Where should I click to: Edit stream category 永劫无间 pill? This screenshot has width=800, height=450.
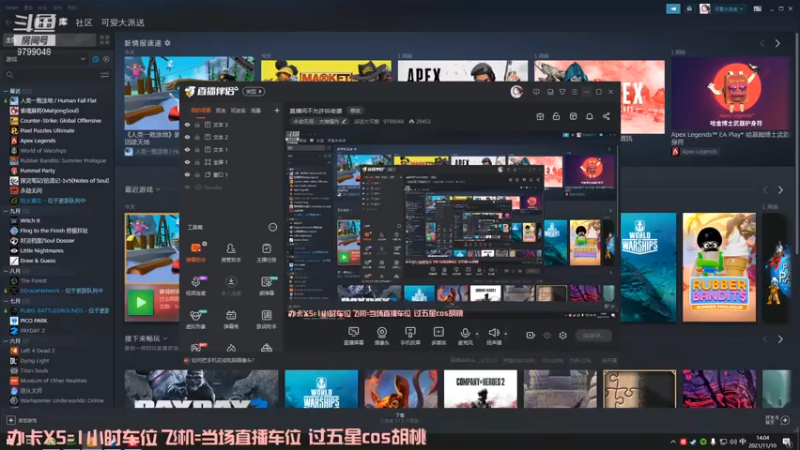320,121
